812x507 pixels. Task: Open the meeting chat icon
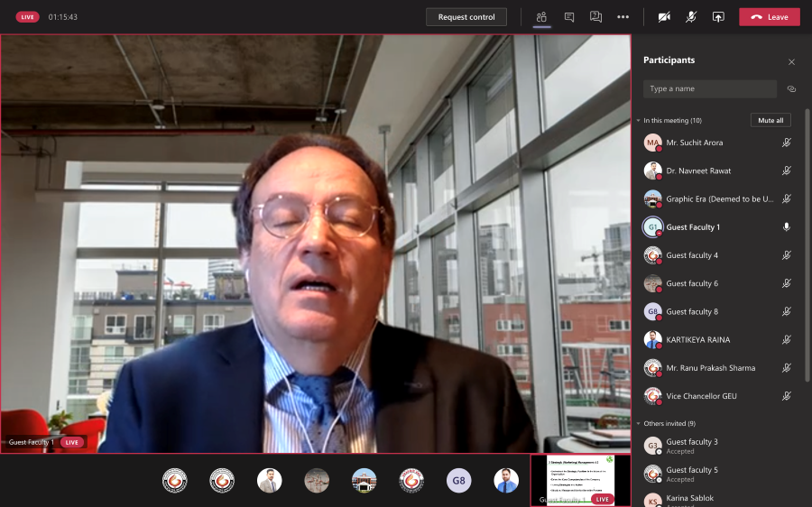(x=568, y=17)
